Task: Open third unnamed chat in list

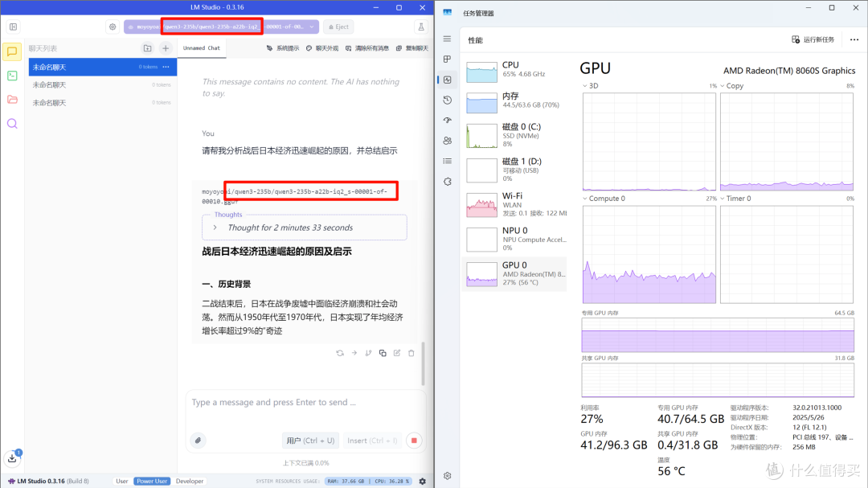Action: 103,102
